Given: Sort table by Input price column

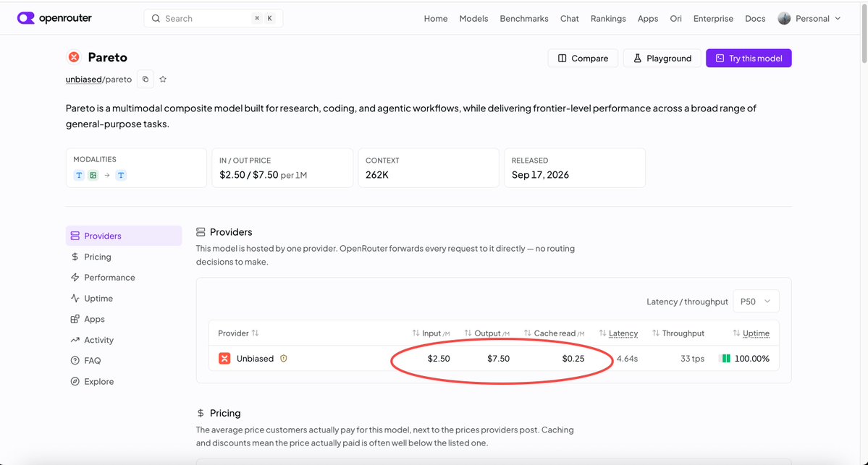Looking at the screenshot, I should click(x=431, y=333).
